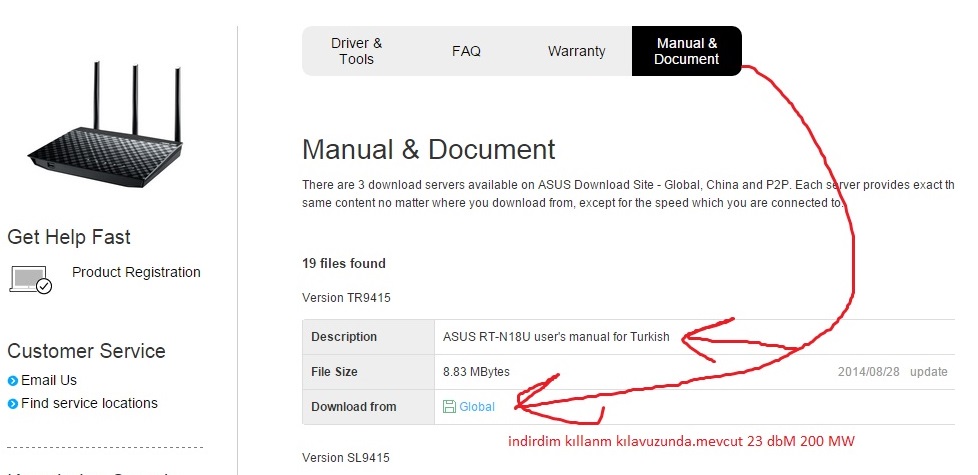Click the 'Customer Service' heading
978x475 pixels.
[86, 351]
